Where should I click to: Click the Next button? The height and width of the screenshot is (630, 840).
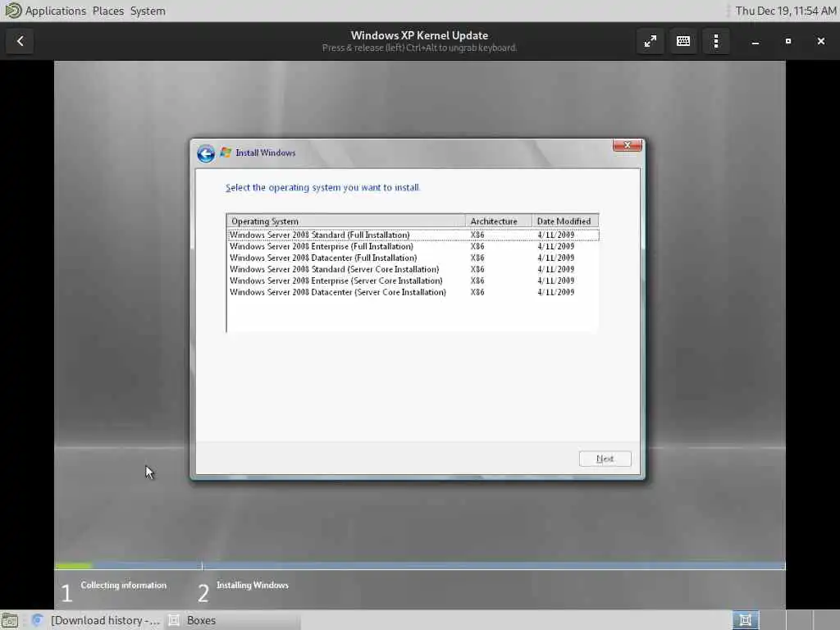[x=605, y=459]
